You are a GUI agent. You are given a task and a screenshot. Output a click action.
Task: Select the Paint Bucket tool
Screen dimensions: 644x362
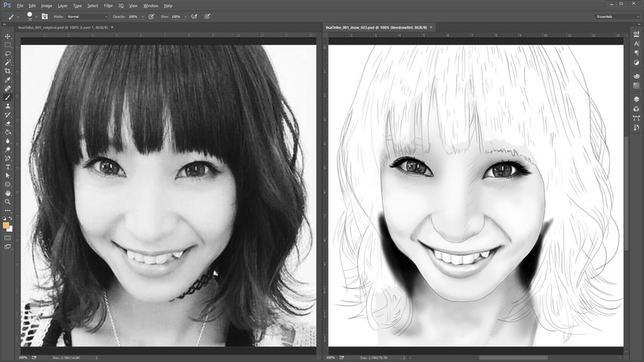[8, 132]
